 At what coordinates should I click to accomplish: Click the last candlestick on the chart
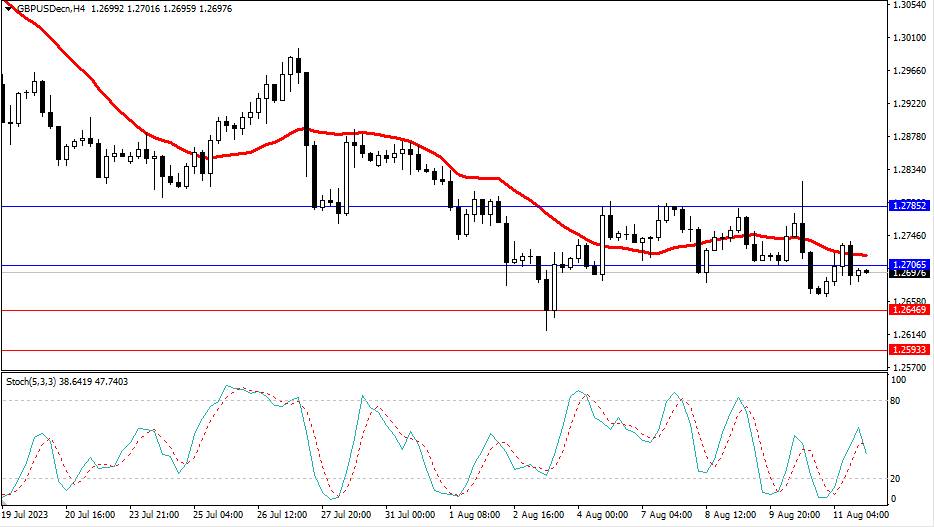(866, 271)
